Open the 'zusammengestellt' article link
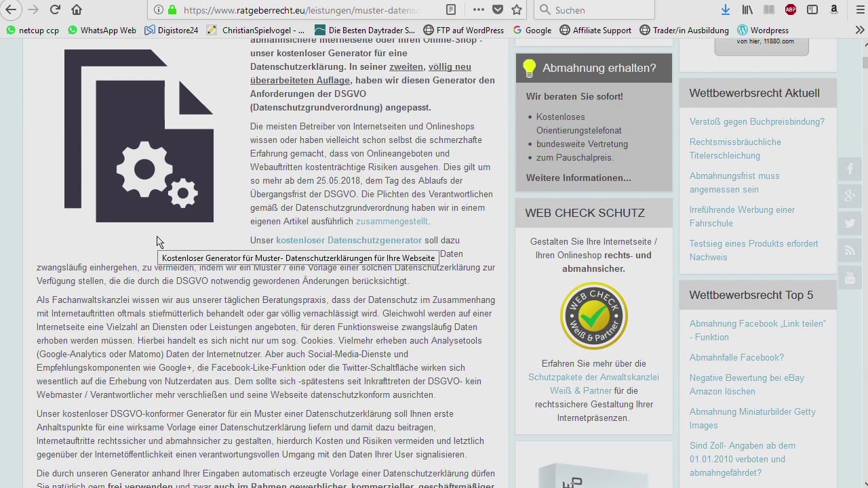 (391, 221)
